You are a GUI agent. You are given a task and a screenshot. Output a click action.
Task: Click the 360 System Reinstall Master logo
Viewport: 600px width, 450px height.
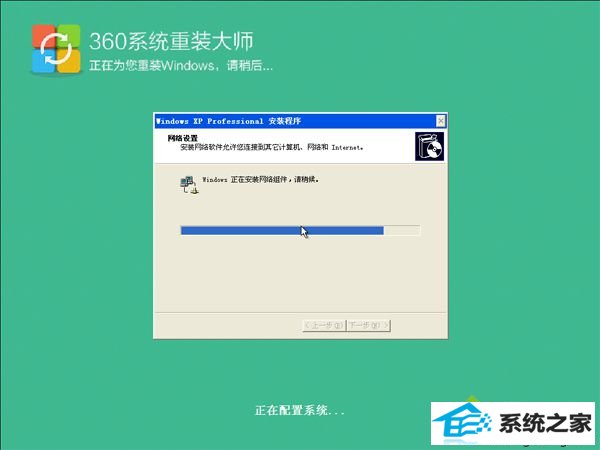pos(56,49)
